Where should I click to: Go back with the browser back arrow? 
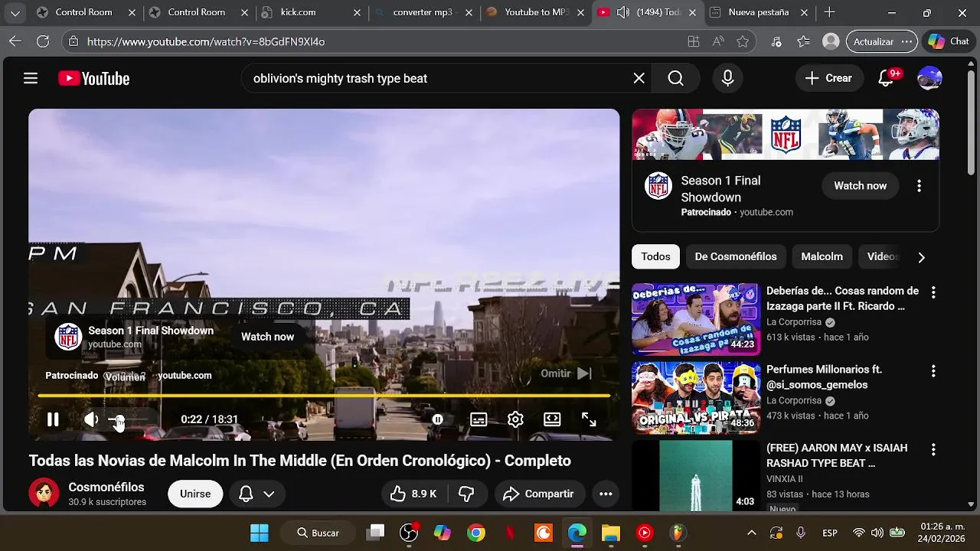[x=15, y=41]
